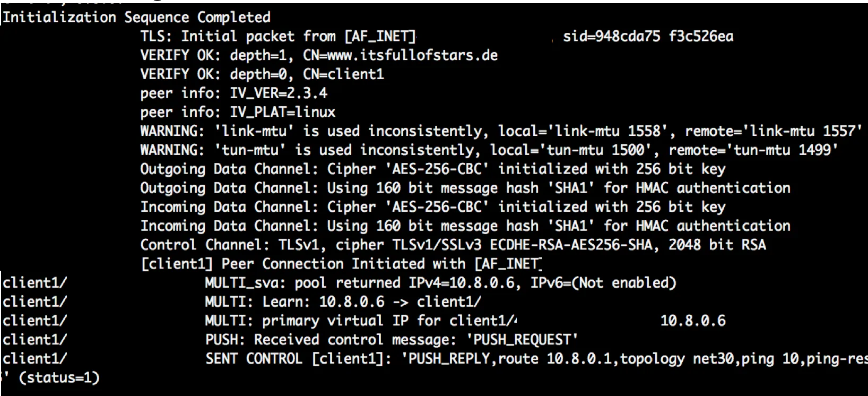Click the 'CN=client1' verification text

tap(343, 74)
